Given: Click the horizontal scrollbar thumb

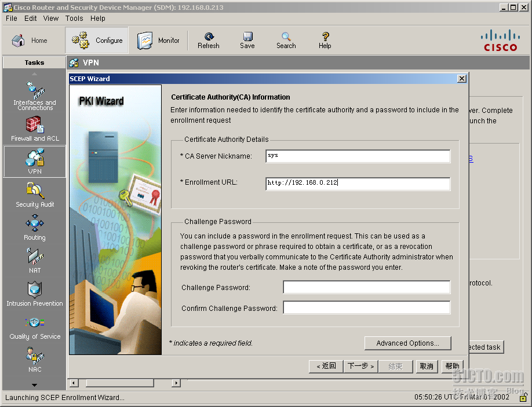Looking at the screenshot, I should (120, 383).
